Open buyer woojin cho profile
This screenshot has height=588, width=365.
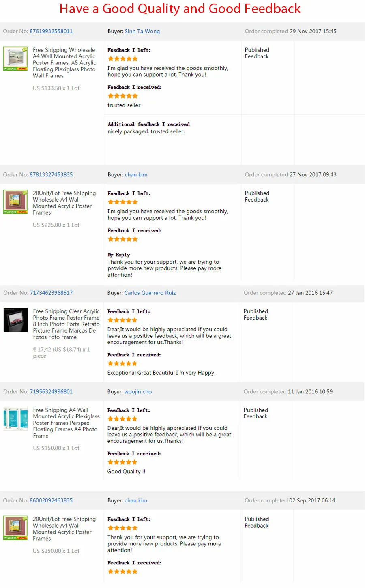pos(138,392)
